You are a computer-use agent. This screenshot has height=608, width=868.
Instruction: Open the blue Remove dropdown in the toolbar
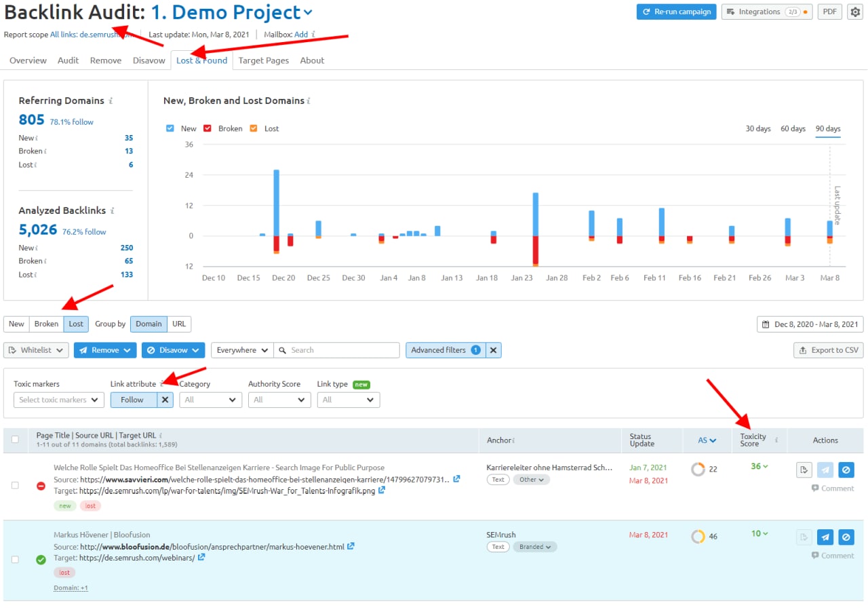click(x=105, y=350)
